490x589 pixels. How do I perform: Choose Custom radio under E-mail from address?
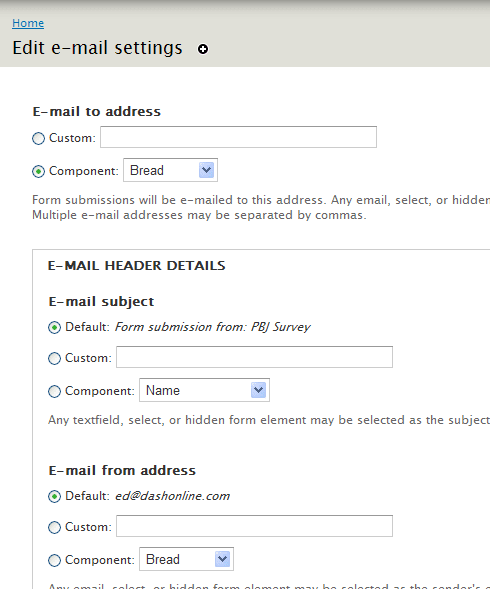tap(54, 527)
